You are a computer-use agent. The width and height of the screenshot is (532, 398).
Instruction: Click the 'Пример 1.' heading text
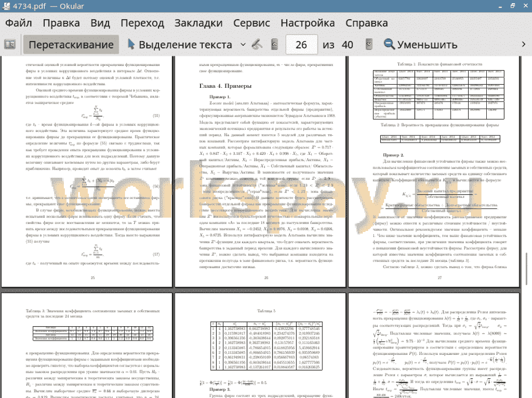point(220,97)
